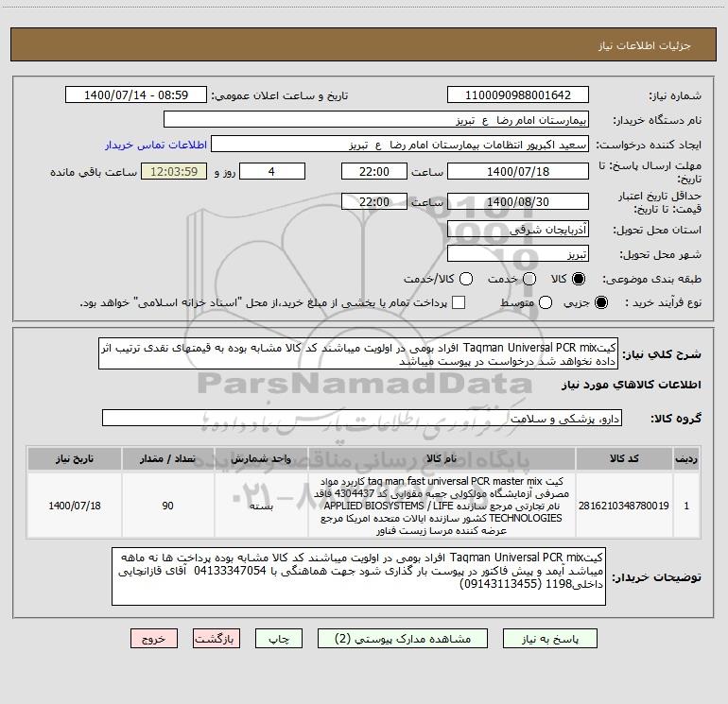
Task: Select the کالا/خدمت radio button
Action: (x=466, y=279)
